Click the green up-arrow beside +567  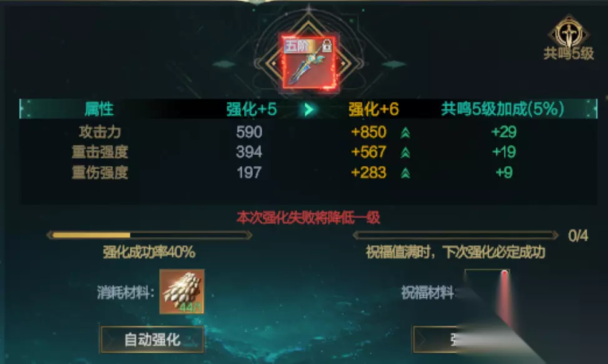point(405,153)
